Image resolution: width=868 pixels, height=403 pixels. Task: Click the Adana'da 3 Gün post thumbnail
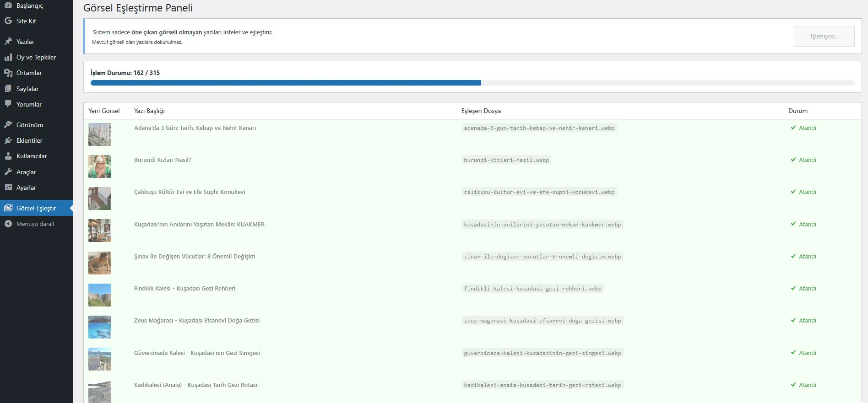(100, 134)
